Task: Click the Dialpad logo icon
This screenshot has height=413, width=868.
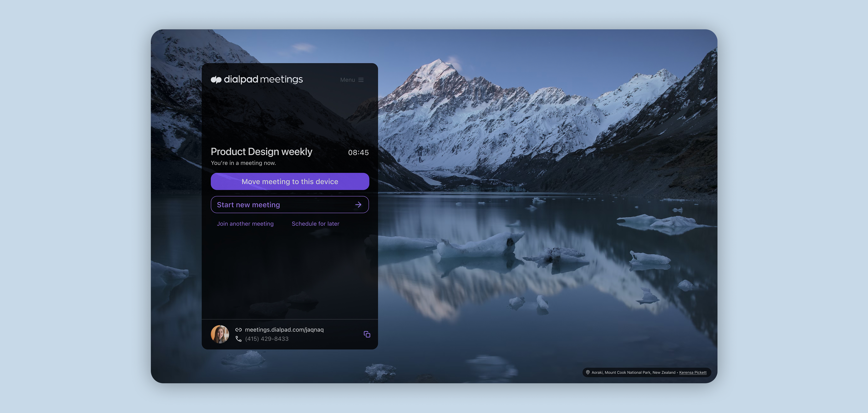Action: (216, 80)
